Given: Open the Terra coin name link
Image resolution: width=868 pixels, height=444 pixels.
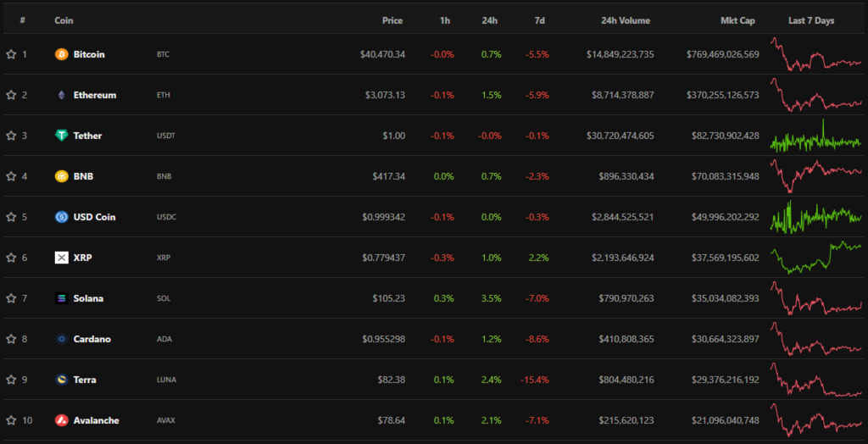Looking at the screenshot, I should click(85, 380).
